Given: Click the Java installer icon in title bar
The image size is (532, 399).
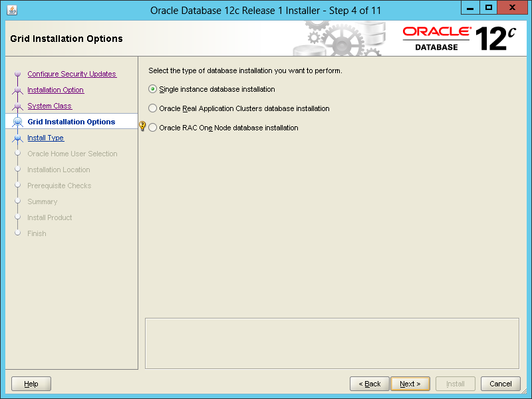Looking at the screenshot, I should (x=12, y=10).
